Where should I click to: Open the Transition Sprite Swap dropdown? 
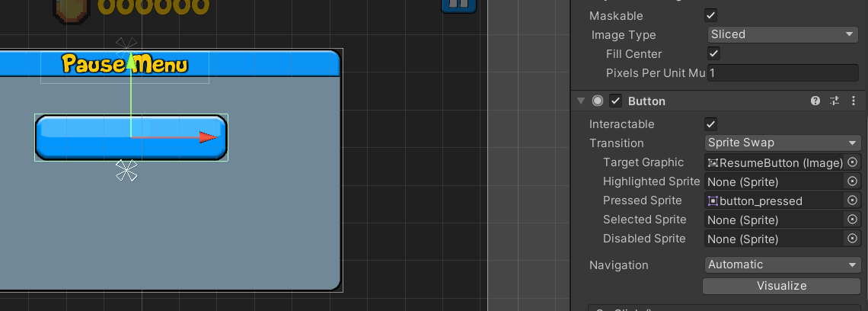[x=783, y=143]
